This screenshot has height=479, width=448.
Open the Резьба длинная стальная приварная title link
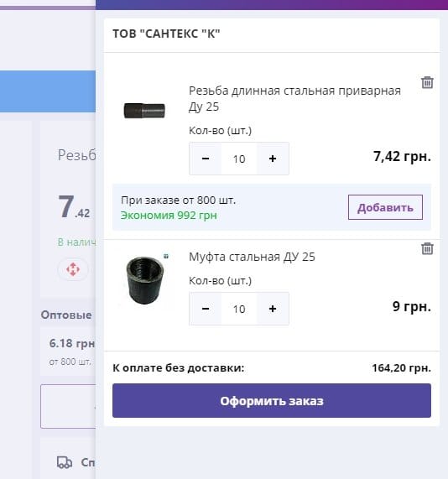(x=294, y=99)
